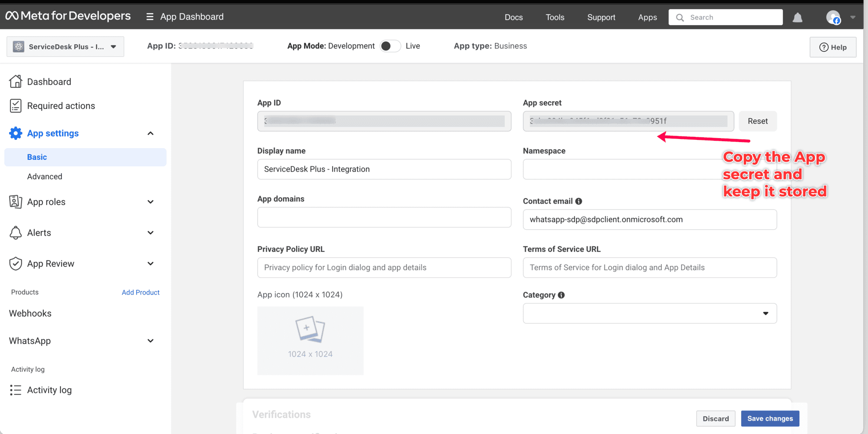Click the Save changes button
The height and width of the screenshot is (434, 868).
pyautogui.click(x=769, y=418)
